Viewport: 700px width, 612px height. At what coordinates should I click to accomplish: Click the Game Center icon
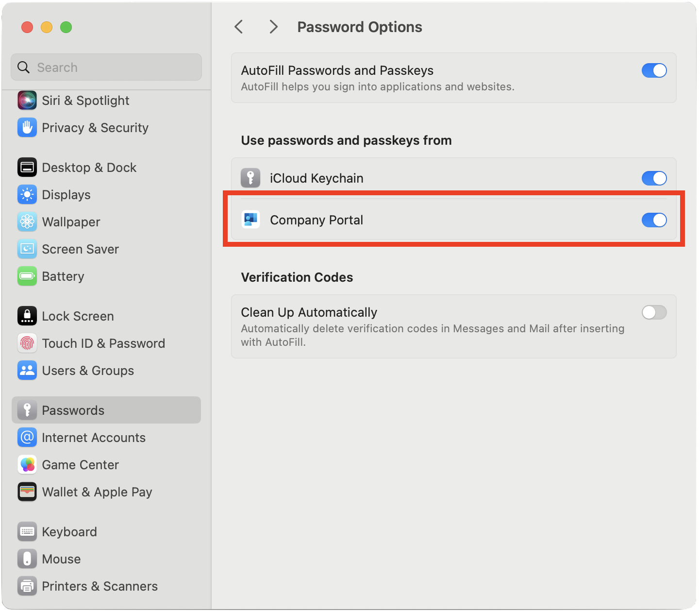click(27, 465)
